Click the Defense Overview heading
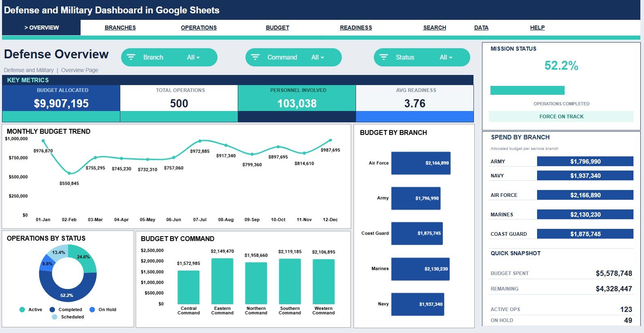644x333 pixels. (56, 54)
